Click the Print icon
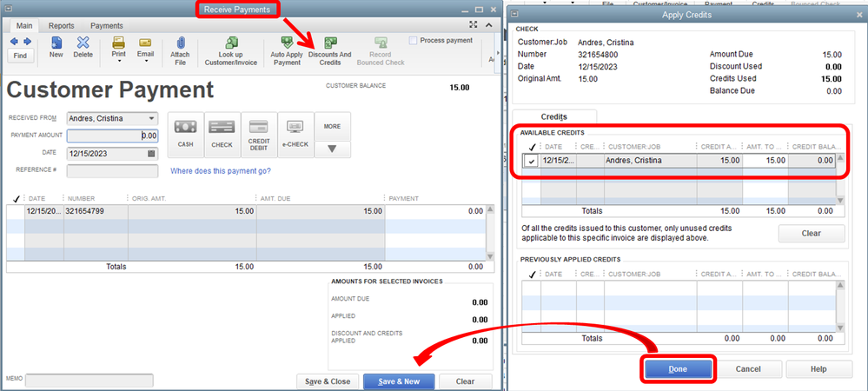The width and height of the screenshot is (868, 391). pyautogui.click(x=118, y=43)
